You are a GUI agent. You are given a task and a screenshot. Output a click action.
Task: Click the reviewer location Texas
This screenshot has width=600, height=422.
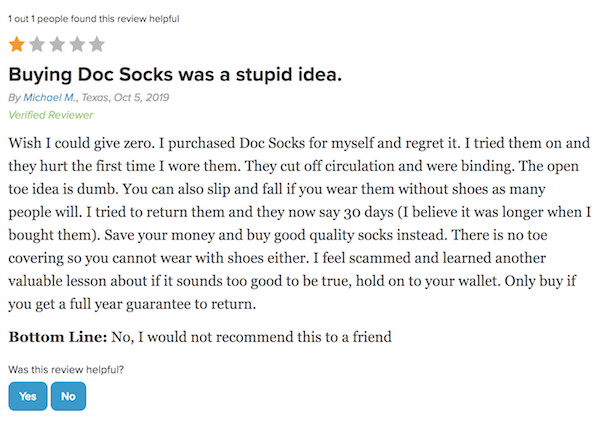tap(95, 98)
